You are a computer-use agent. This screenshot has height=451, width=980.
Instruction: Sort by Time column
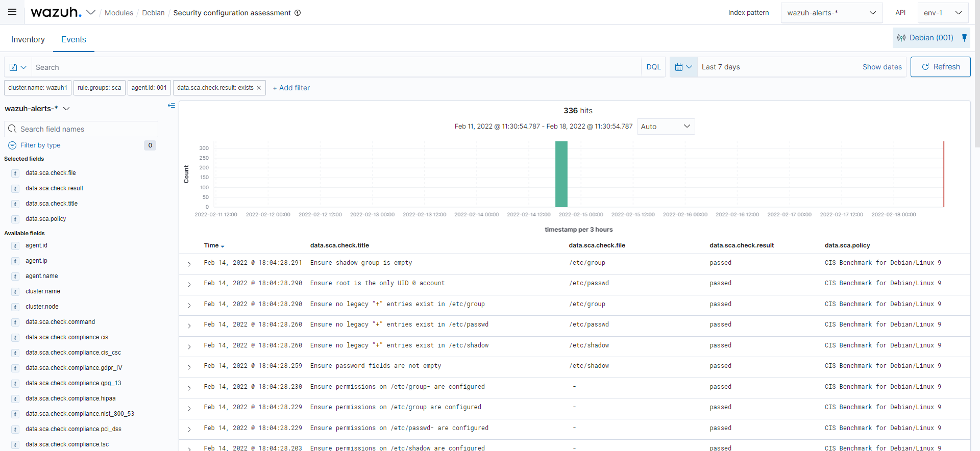tap(214, 245)
